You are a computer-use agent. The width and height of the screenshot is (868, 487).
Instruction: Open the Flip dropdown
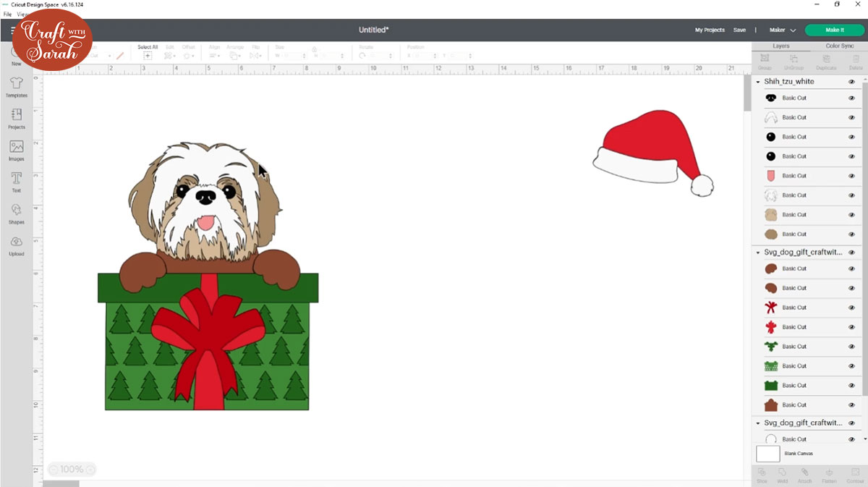[255, 56]
